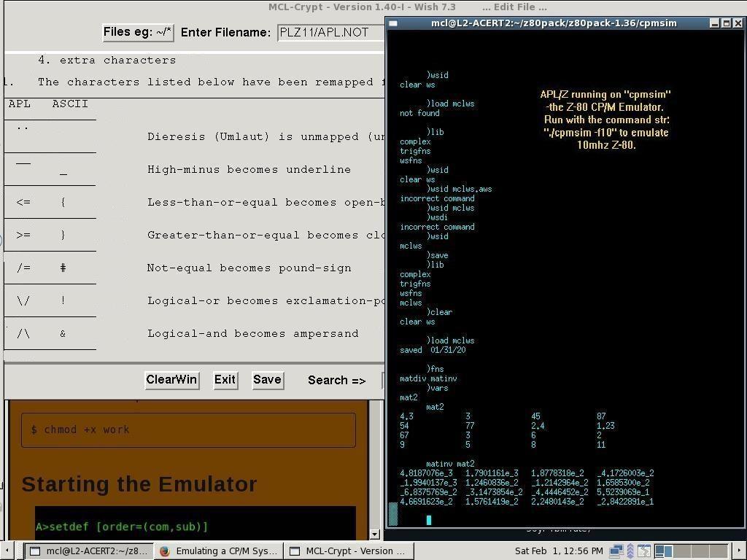Click the 'Starting the Emulator' heading
This screenshot has height=560, width=747.
pyautogui.click(x=139, y=484)
